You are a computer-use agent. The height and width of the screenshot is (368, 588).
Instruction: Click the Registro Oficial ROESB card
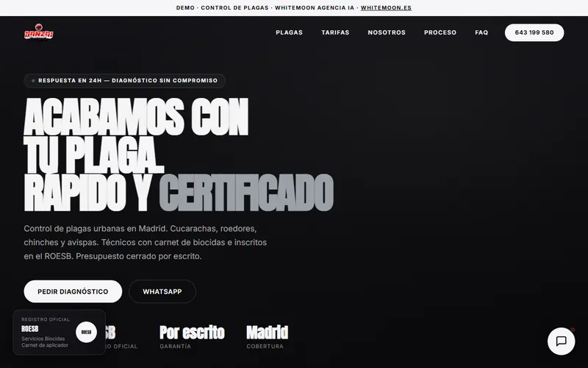point(60,333)
